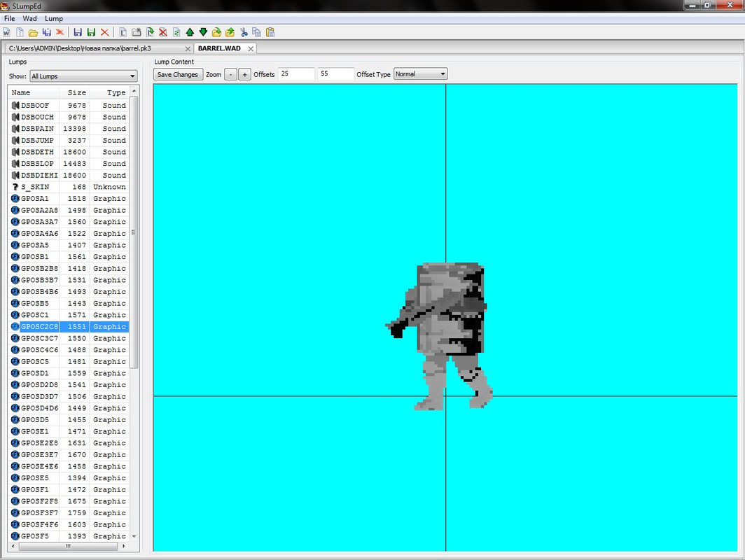This screenshot has width=745, height=560.
Task: Open the Wad menu
Action: pos(29,18)
